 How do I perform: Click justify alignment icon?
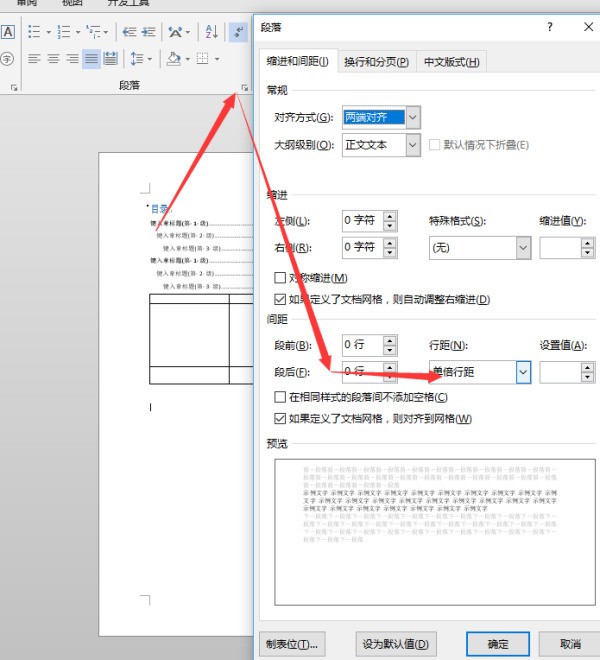91,59
